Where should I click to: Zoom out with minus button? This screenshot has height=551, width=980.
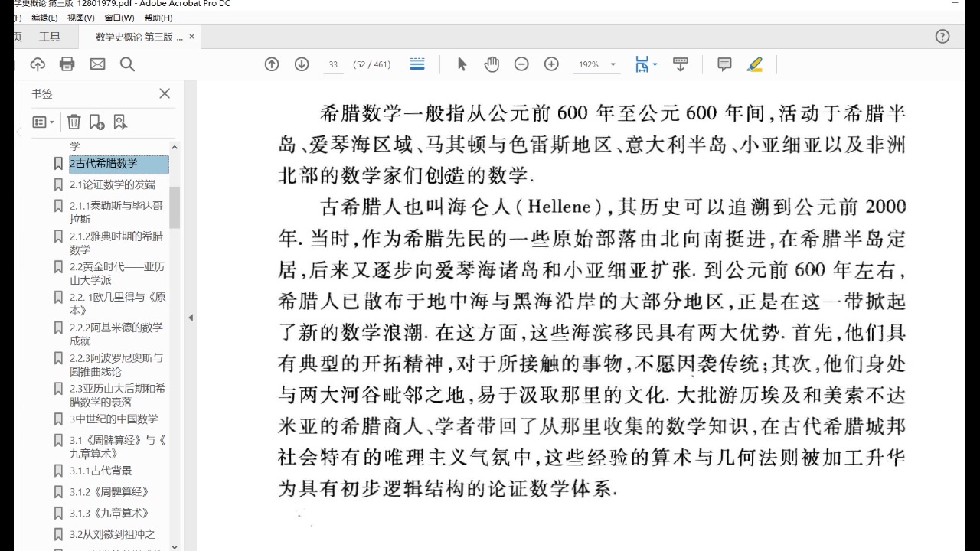(521, 64)
